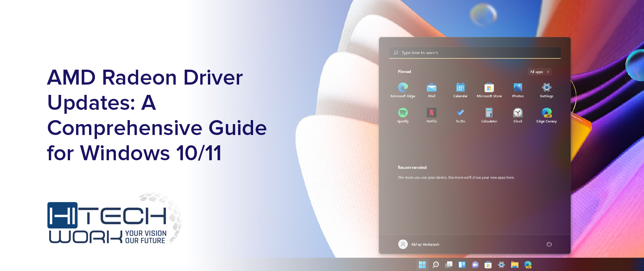Click the Pinned section heading
This screenshot has width=644, height=271.
[x=404, y=72]
